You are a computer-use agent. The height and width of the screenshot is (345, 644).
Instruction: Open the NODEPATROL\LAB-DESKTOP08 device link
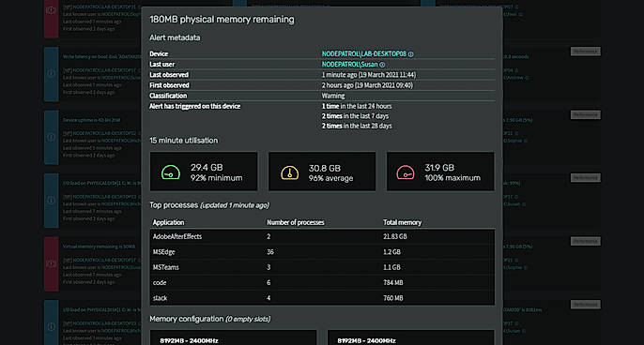coord(363,53)
